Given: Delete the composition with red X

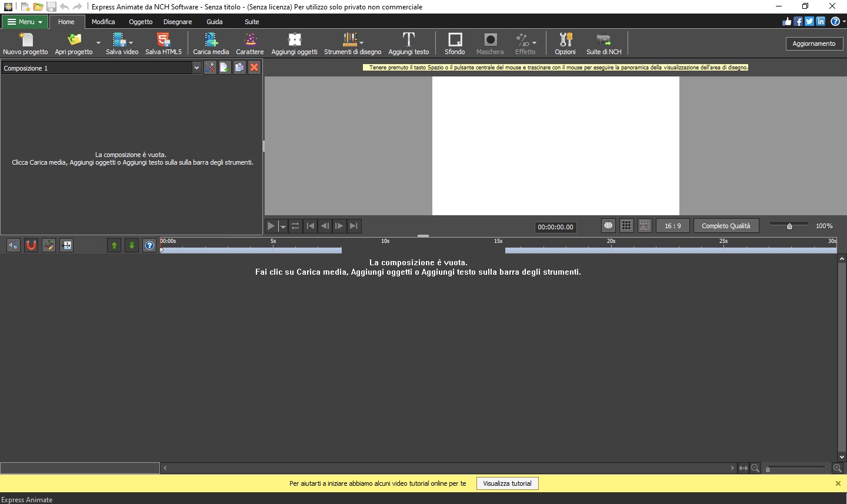Looking at the screenshot, I should pos(254,68).
